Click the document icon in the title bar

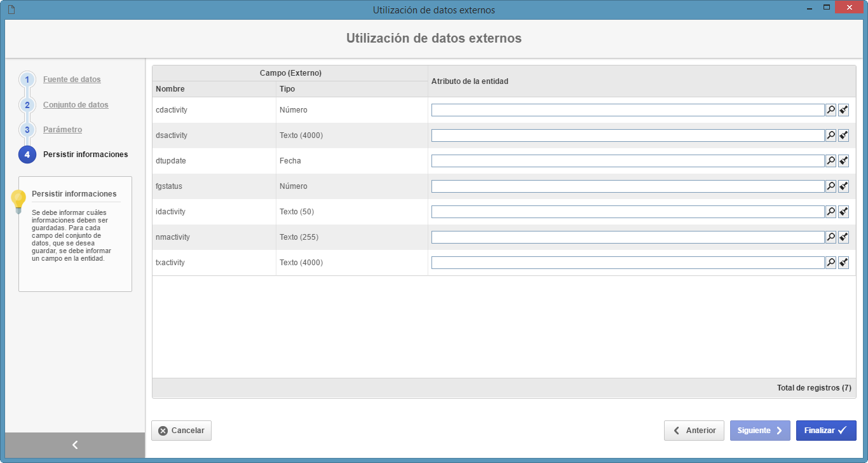pyautogui.click(x=11, y=10)
